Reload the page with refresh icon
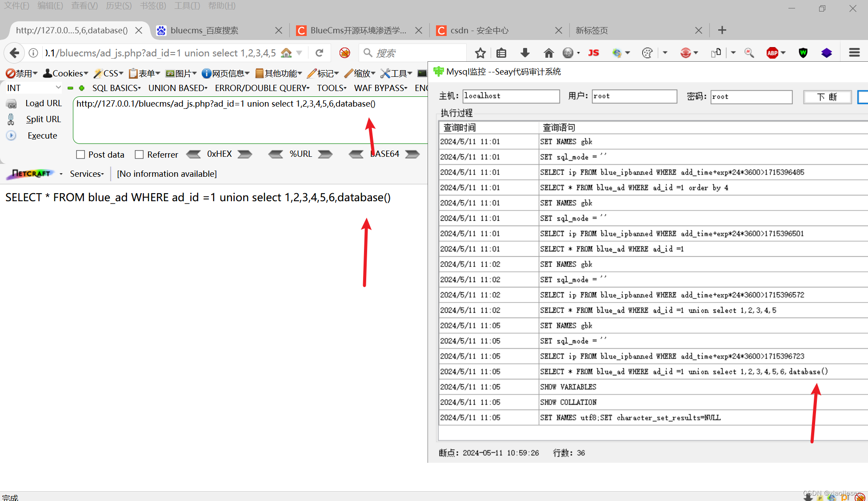The width and height of the screenshot is (868, 501). [x=319, y=52]
